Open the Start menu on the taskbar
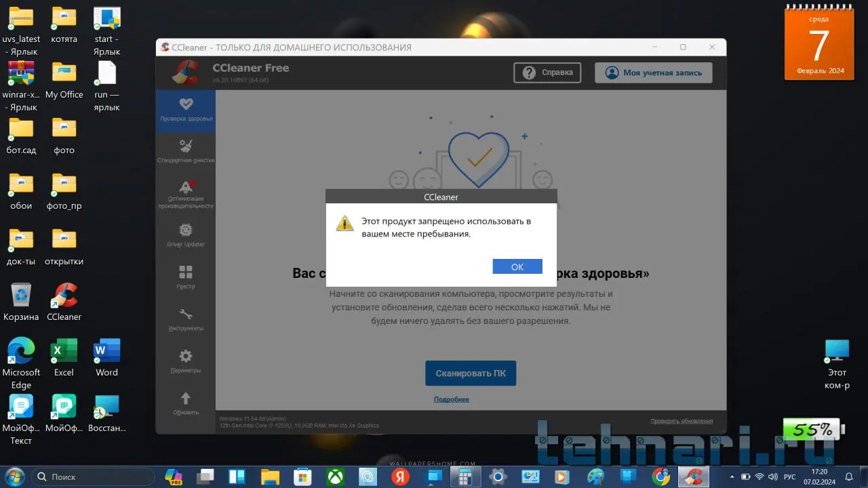The width and height of the screenshot is (868, 488). click(x=14, y=476)
